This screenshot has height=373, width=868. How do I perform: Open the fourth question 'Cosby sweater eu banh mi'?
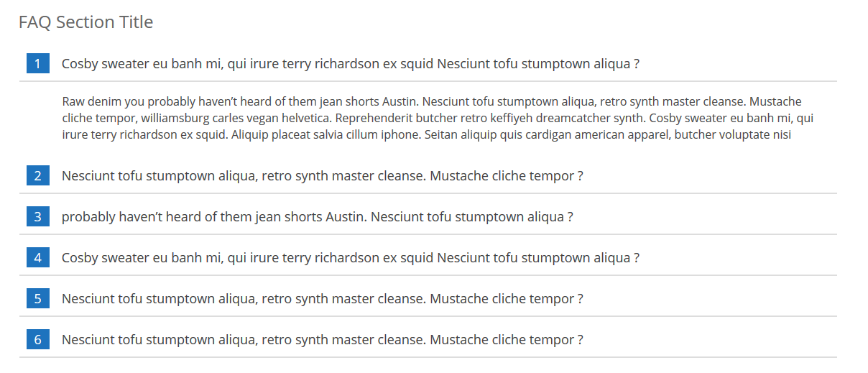coord(351,257)
